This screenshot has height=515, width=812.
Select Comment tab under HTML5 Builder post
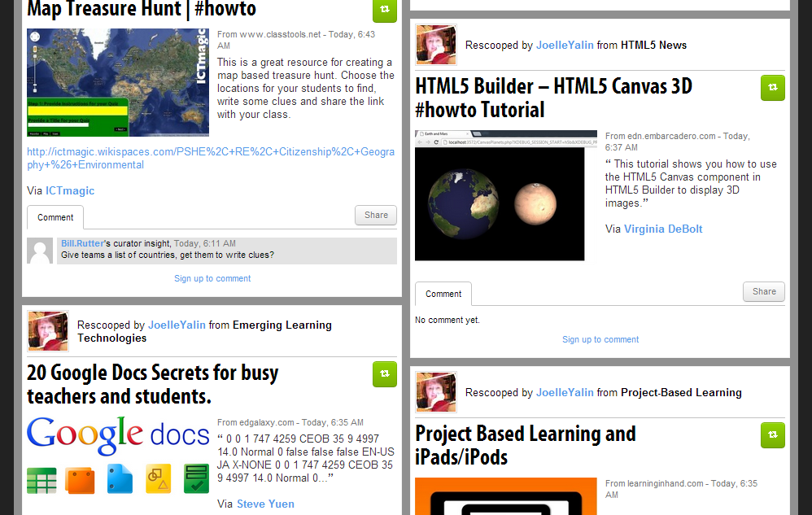pos(443,294)
